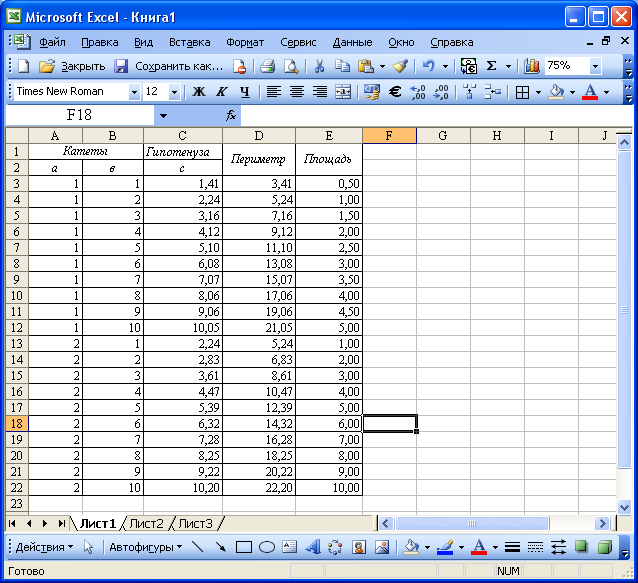Insert WordArt object

pos(312,547)
